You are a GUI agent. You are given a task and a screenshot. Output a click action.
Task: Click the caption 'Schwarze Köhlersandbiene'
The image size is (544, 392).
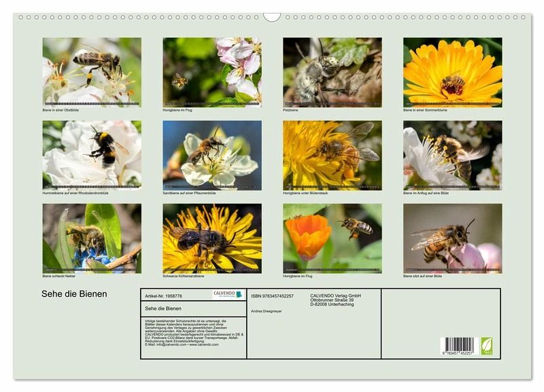(x=184, y=277)
